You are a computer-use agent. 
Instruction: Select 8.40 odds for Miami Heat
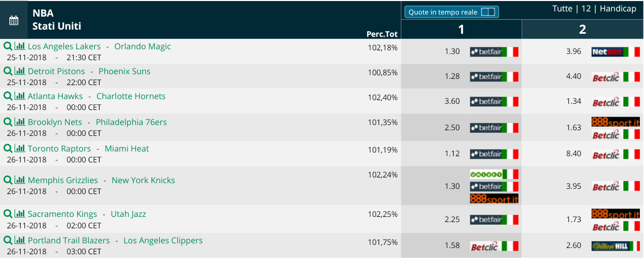coord(573,154)
